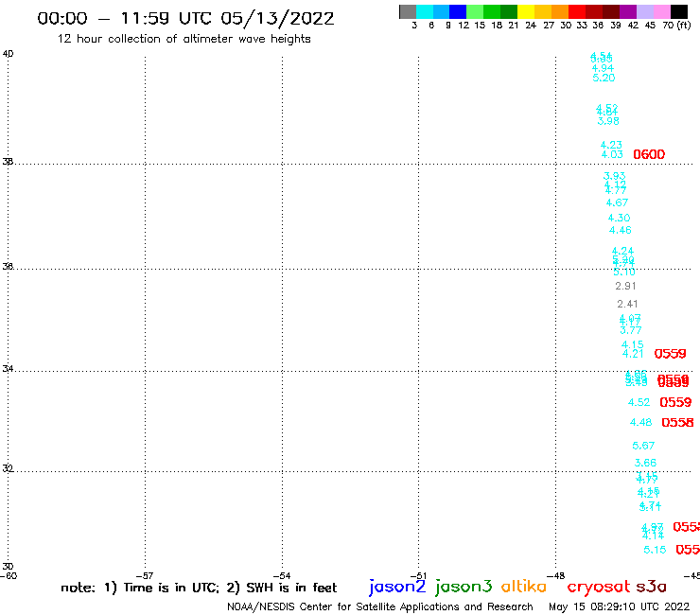Click the 4.46 wave height reading
Viewport: 700px width, 615px height.
621,230
